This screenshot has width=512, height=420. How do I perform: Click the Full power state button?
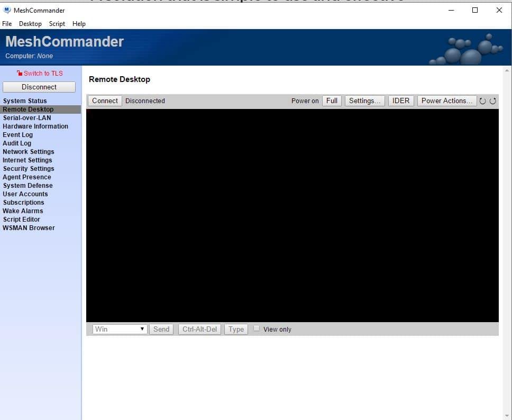point(332,101)
